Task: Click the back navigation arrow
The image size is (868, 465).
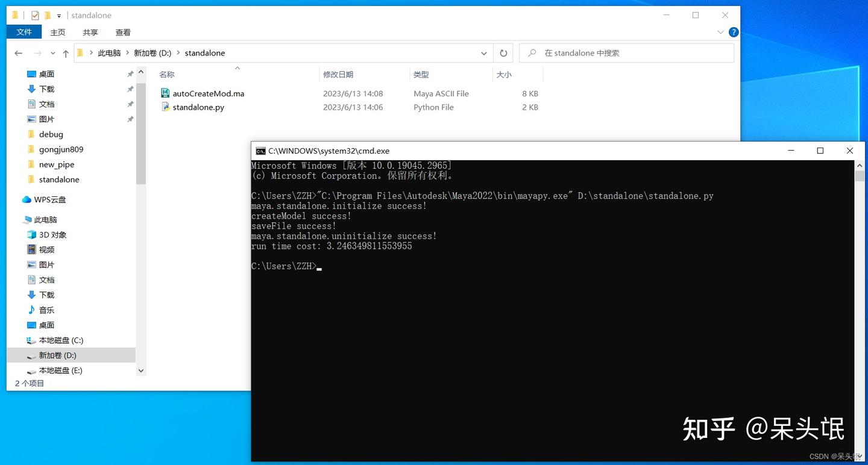Action: click(19, 53)
